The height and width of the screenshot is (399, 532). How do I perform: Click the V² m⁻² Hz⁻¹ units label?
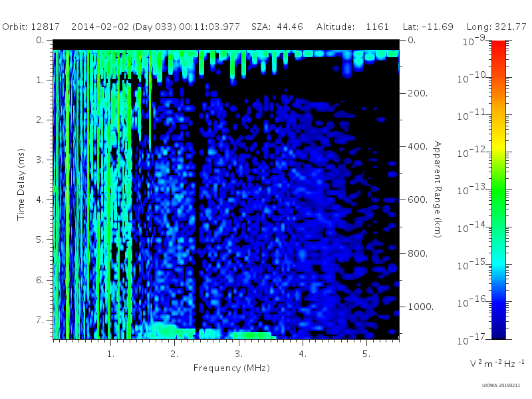pos(497,363)
